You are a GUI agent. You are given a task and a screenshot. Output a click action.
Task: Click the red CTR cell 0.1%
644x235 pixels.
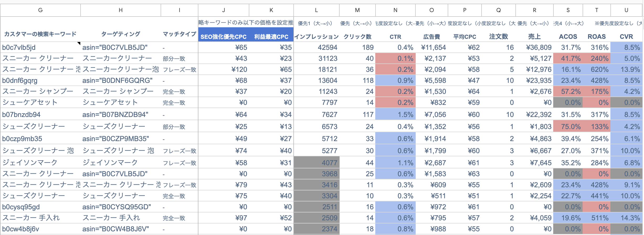click(395, 58)
